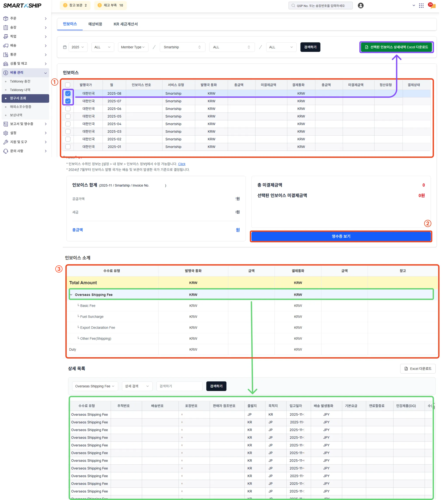The image size is (448, 500).
Task: Click the Click link for invoice info
Action: (x=182, y=164)
